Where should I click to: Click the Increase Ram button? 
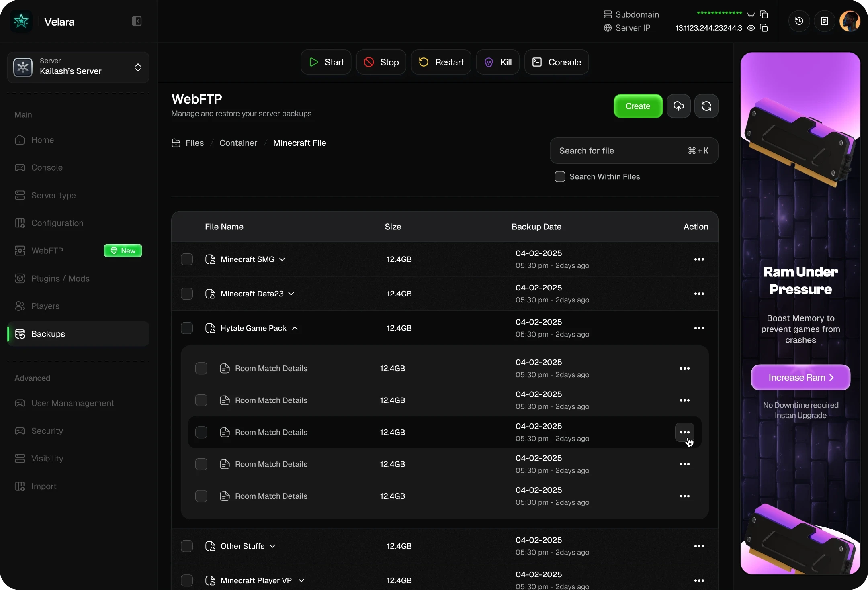[800, 378]
